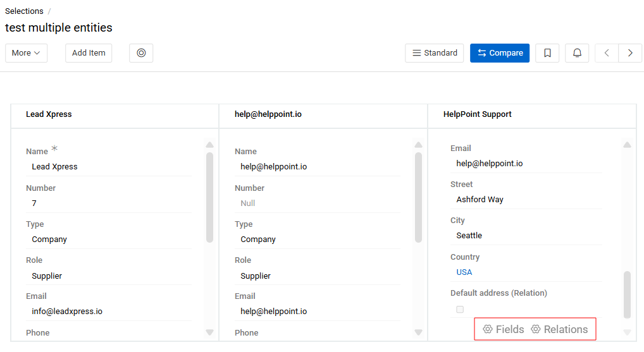Go to previous record with left chevron
The height and width of the screenshot is (352, 644).
[607, 53]
